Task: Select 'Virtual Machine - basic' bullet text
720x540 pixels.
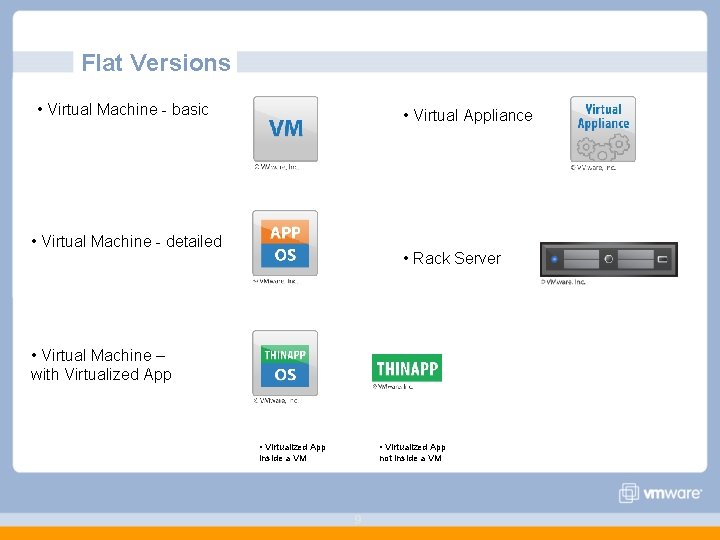Action: (x=123, y=109)
